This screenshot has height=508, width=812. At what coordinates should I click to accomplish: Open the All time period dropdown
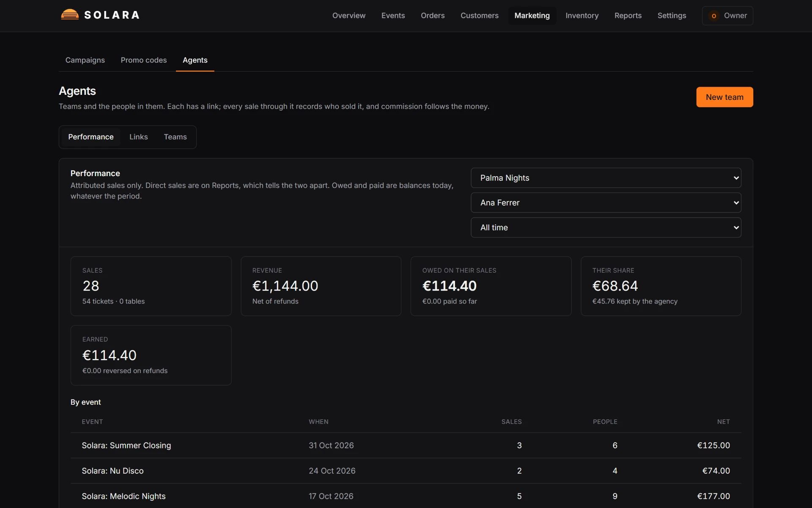pyautogui.click(x=606, y=228)
